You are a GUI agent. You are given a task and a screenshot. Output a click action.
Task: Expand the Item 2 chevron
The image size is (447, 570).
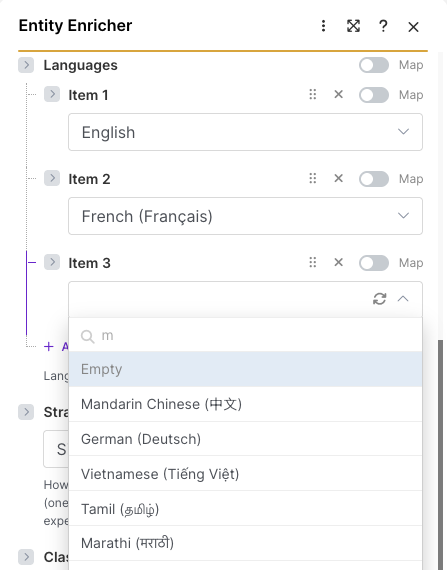(x=52, y=178)
